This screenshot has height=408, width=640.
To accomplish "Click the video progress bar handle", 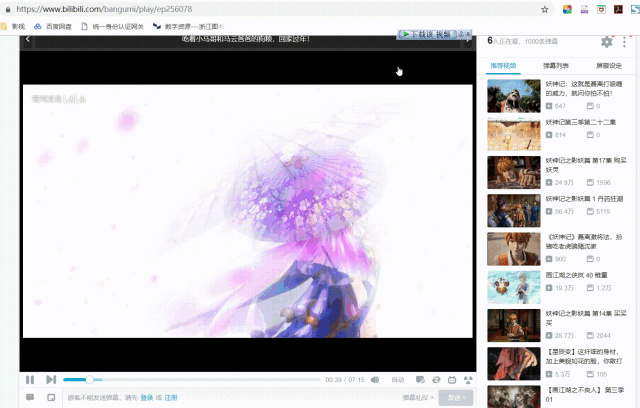I will click(x=89, y=380).
